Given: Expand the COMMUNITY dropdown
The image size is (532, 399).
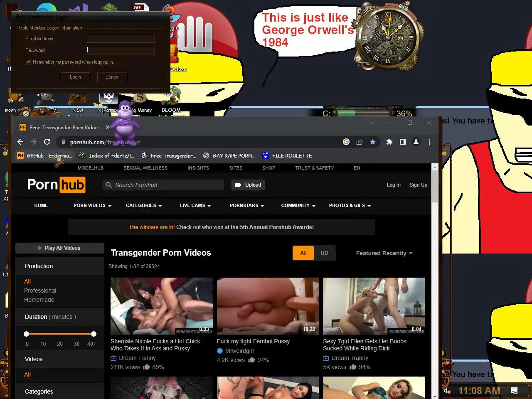Looking at the screenshot, I should click(x=298, y=205).
